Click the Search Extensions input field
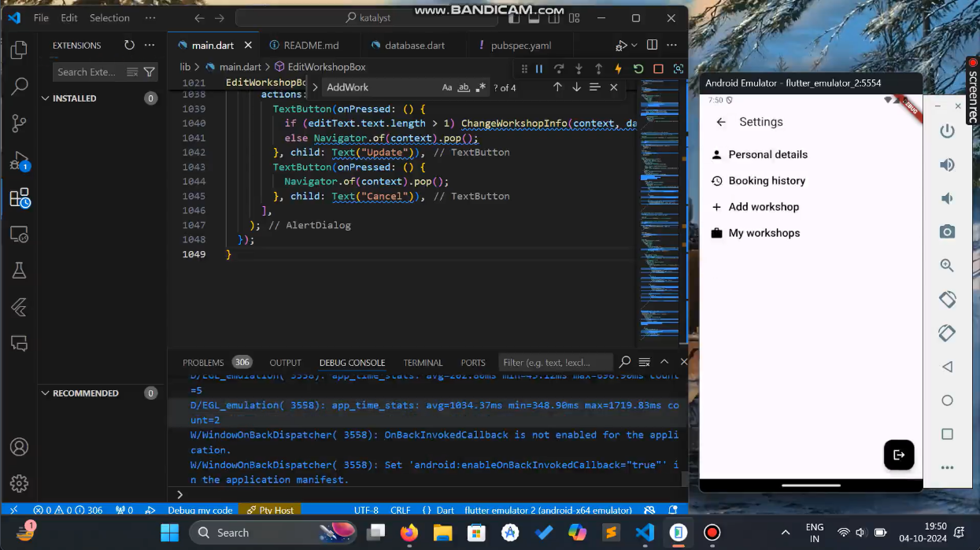This screenshot has height=550, width=980. click(87, 72)
